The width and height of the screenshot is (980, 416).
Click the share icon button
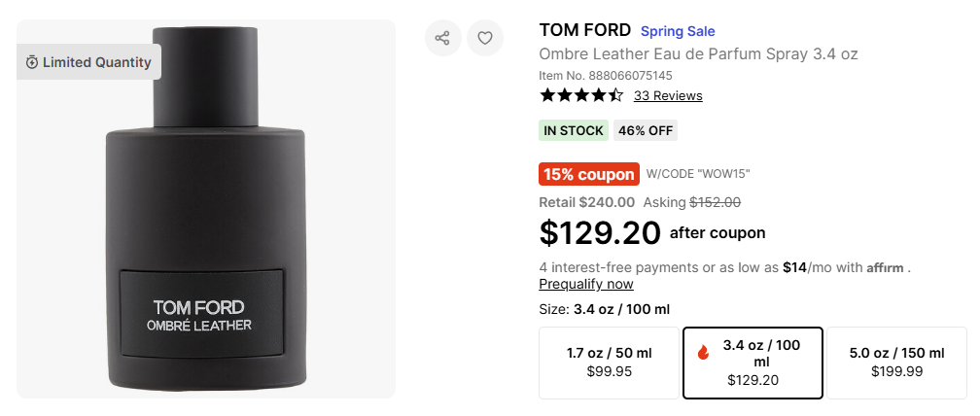[442, 39]
